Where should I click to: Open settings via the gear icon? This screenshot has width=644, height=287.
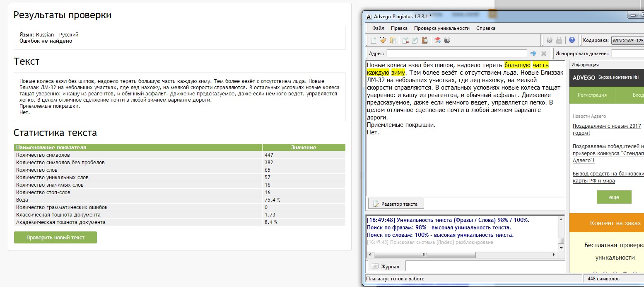[x=550, y=40]
